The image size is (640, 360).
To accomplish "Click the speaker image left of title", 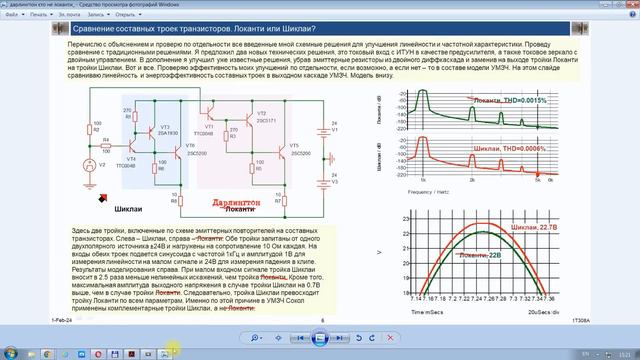I will (60, 29).
